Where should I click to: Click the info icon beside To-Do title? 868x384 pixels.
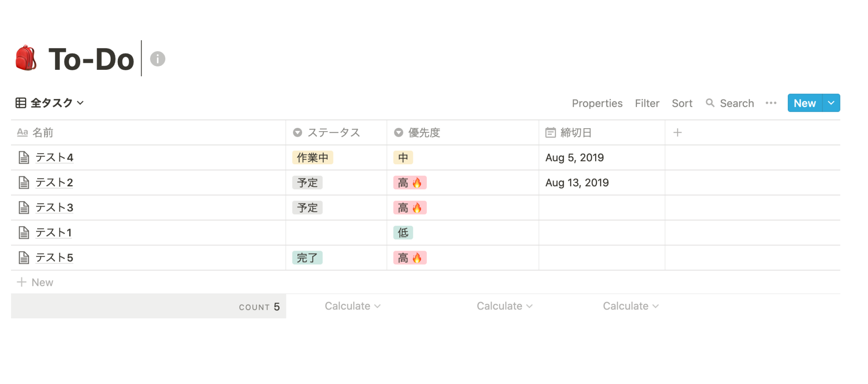[158, 59]
